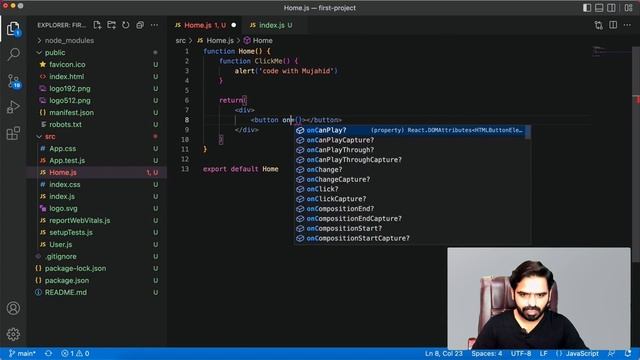640x360 pixels.
Task: Customize layout icon in title bar
Action: 628,8
